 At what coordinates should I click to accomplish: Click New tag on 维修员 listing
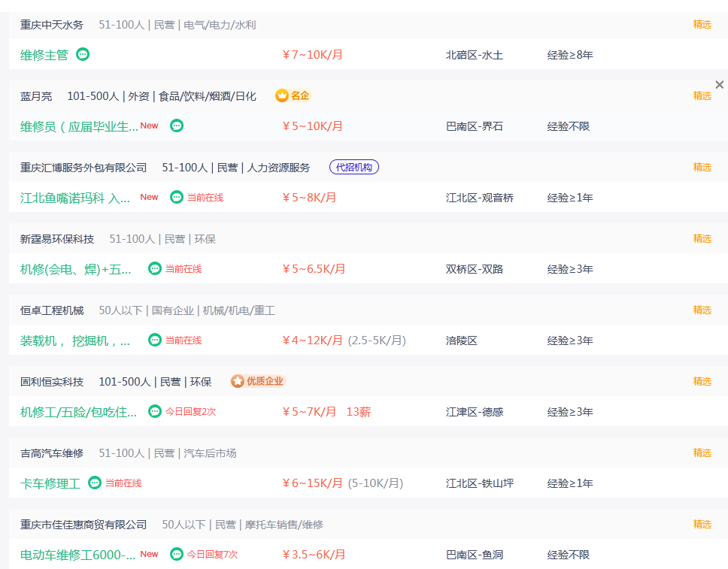pos(149,126)
